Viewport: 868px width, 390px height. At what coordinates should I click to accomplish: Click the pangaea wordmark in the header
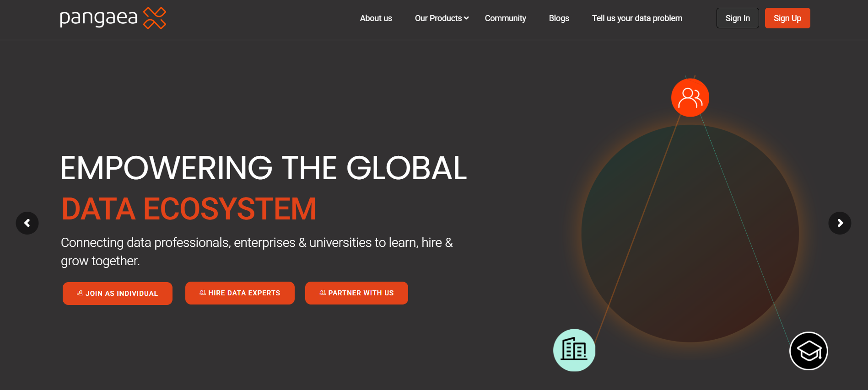(x=99, y=18)
